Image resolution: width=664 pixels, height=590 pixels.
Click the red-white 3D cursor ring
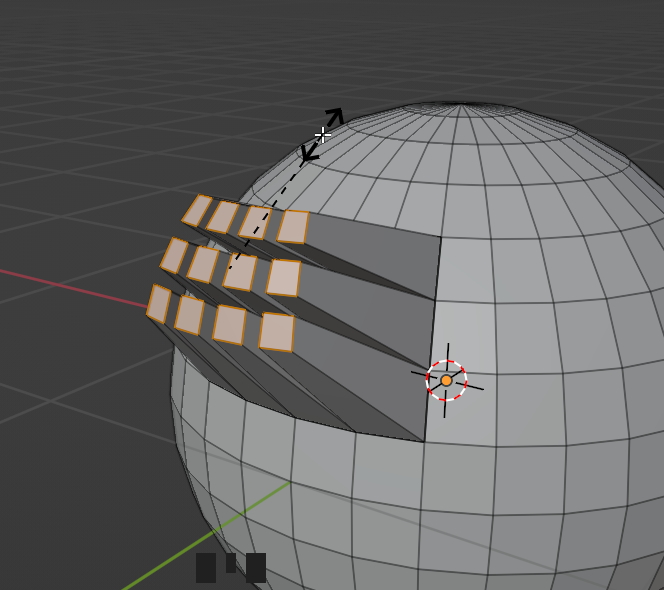coord(446,381)
